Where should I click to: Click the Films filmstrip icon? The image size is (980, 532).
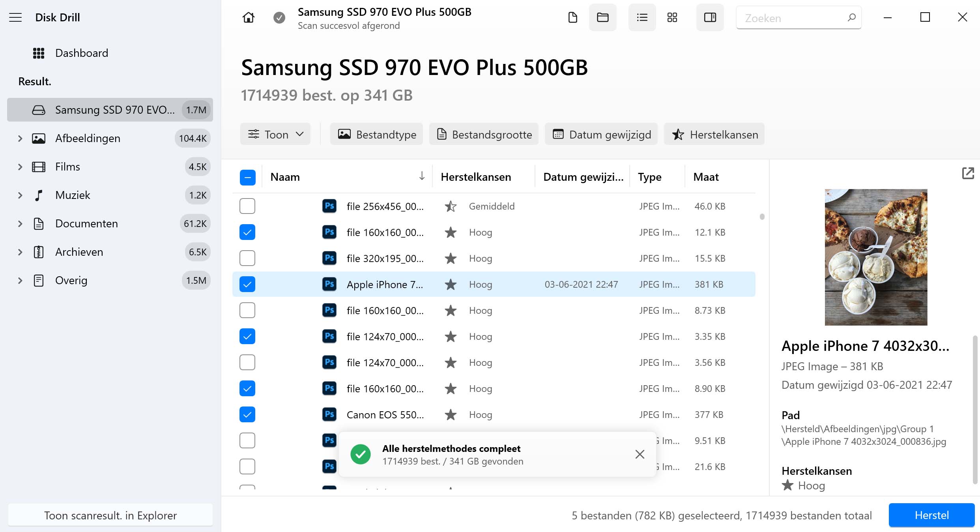click(x=38, y=167)
